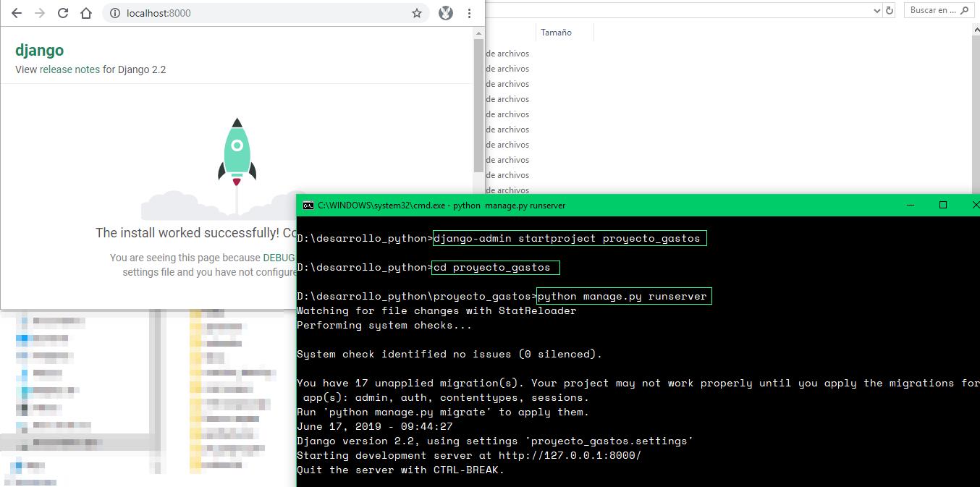Viewport: 980px width, 487px height.
Task: Go back in Chrome browser
Action: coord(17,13)
